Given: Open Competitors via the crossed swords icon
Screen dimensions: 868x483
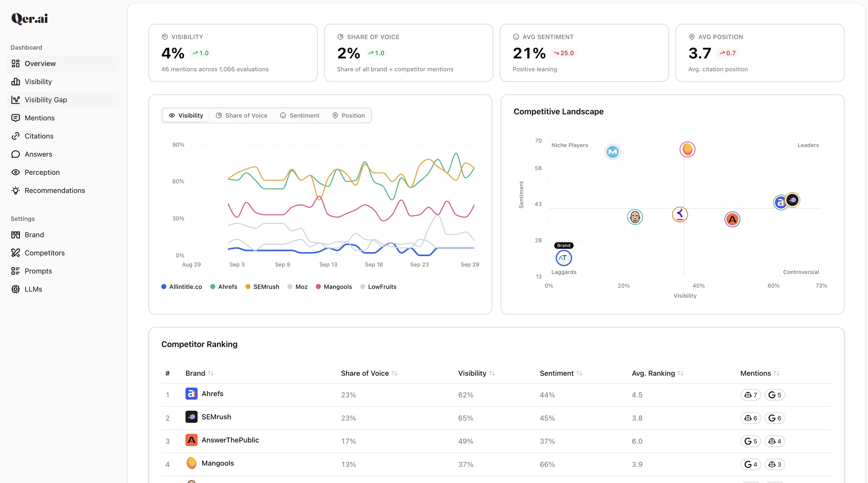Looking at the screenshot, I should pos(15,253).
